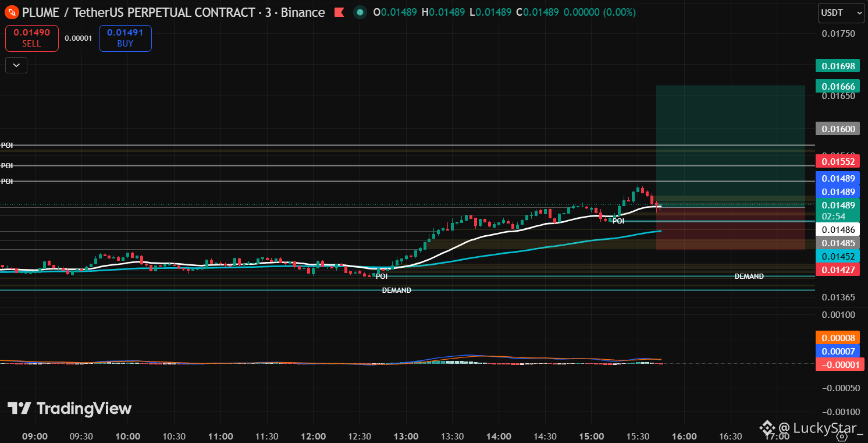
Task: Click the red flag icon beside Binance
Action: (339, 12)
